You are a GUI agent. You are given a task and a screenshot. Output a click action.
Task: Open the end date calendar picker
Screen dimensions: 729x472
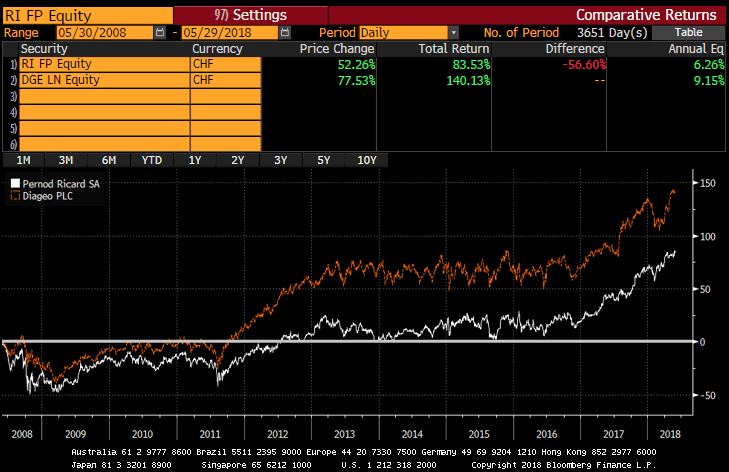(285, 33)
